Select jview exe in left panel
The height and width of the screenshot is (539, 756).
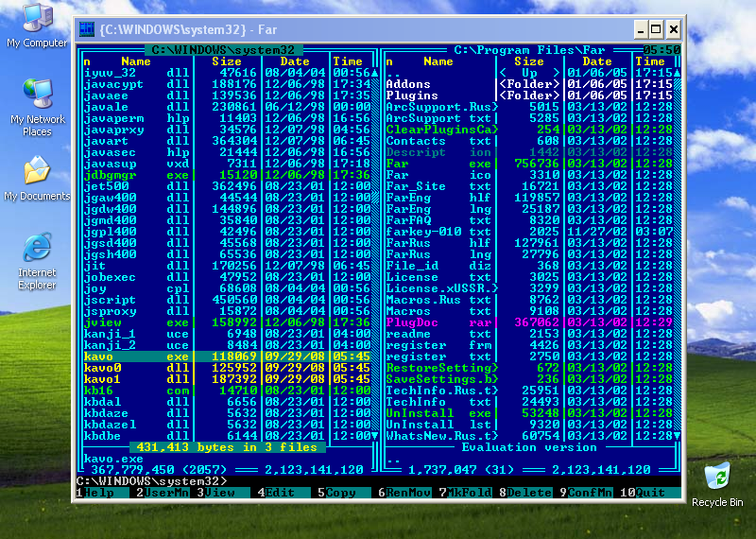pos(227,322)
